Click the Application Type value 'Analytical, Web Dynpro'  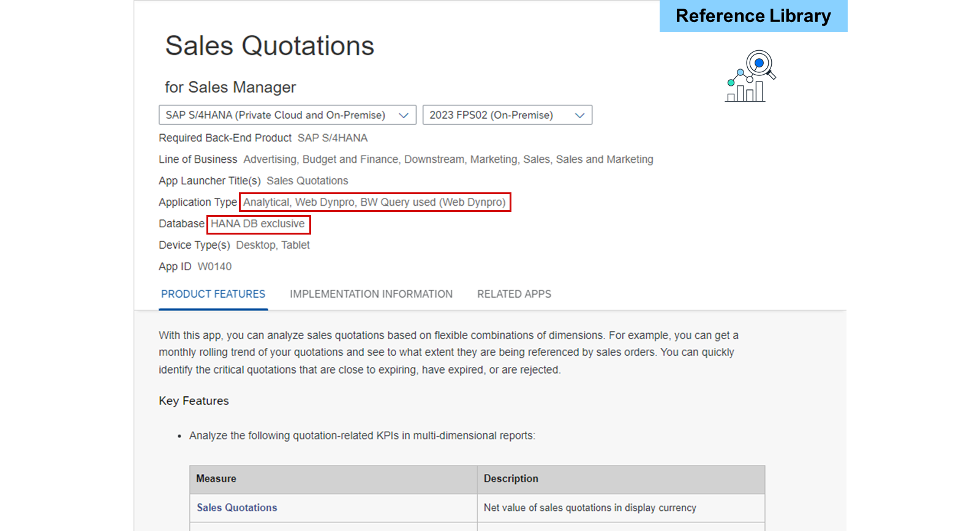[x=375, y=203]
